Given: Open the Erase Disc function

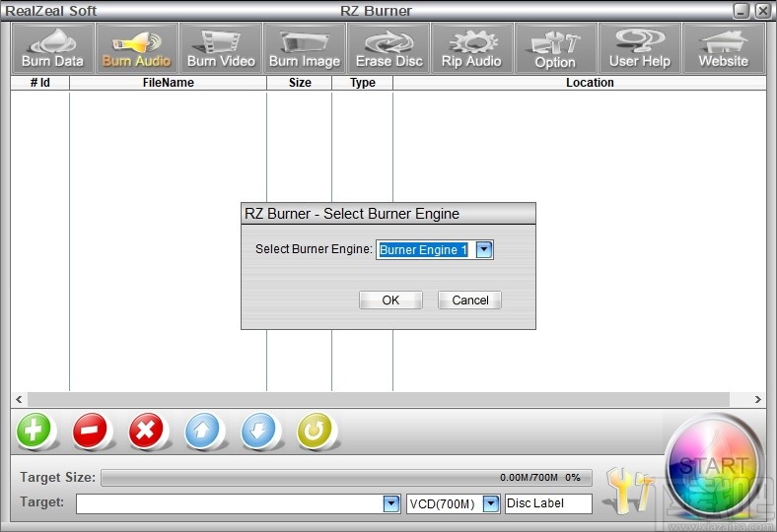Looking at the screenshot, I should tap(389, 48).
